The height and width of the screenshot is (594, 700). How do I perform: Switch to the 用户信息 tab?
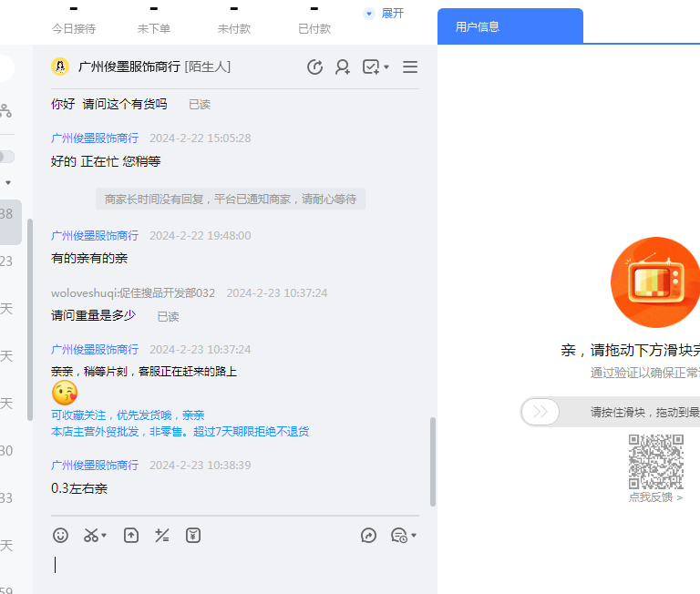[478, 26]
